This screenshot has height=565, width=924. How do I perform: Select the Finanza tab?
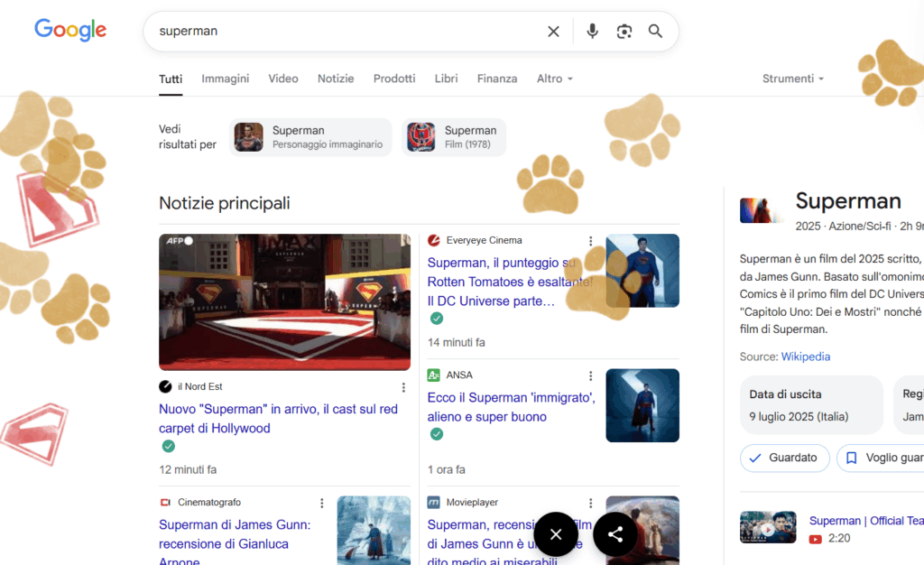coord(497,79)
